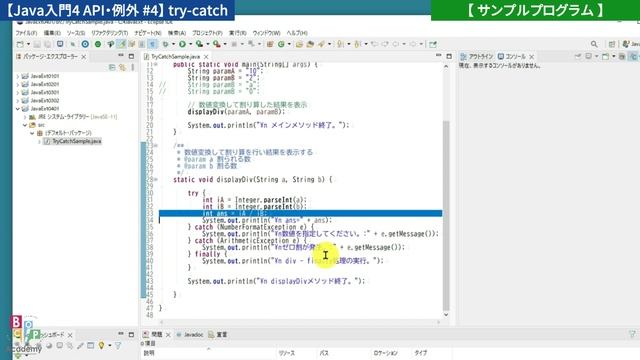Viewport: 640px width, 360px height.
Task: Select the Javadoc tab
Action: pyautogui.click(x=189, y=335)
